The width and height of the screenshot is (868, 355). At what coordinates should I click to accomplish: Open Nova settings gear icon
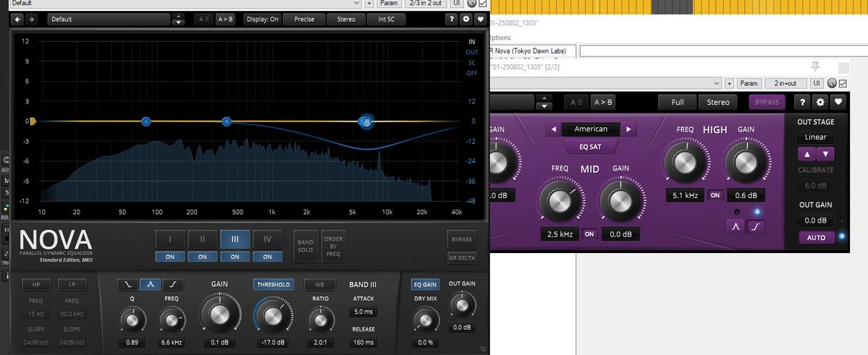click(466, 20)
